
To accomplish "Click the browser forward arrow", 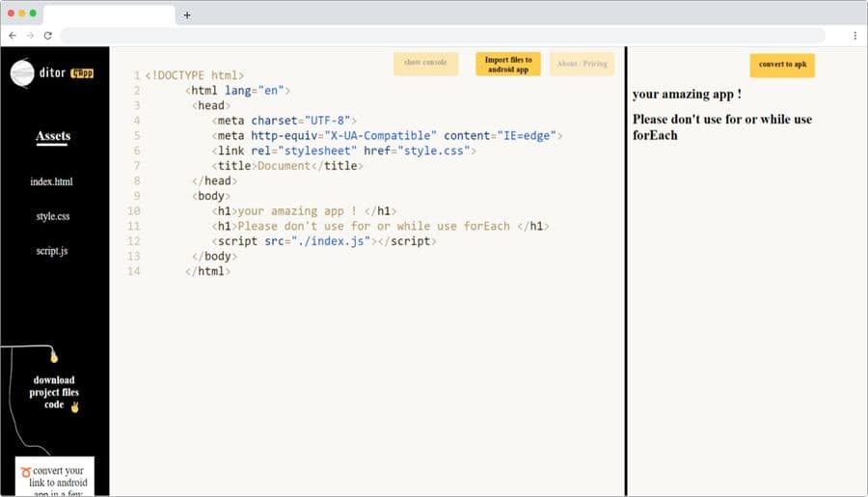I will pos(30,36).
